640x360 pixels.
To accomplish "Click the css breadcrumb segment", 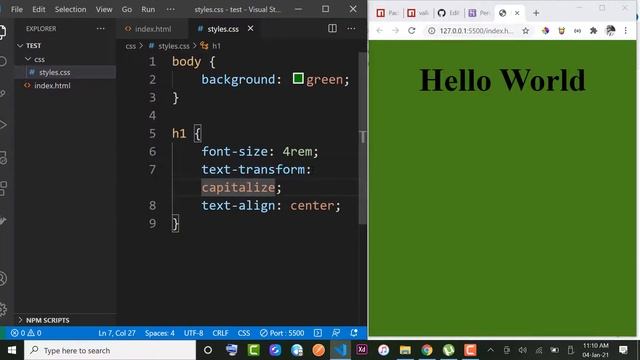I will tap(131, 46).
